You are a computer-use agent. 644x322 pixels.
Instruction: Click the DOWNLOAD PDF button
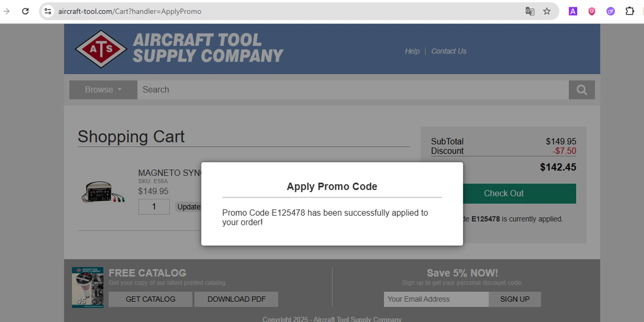[237, 299]
